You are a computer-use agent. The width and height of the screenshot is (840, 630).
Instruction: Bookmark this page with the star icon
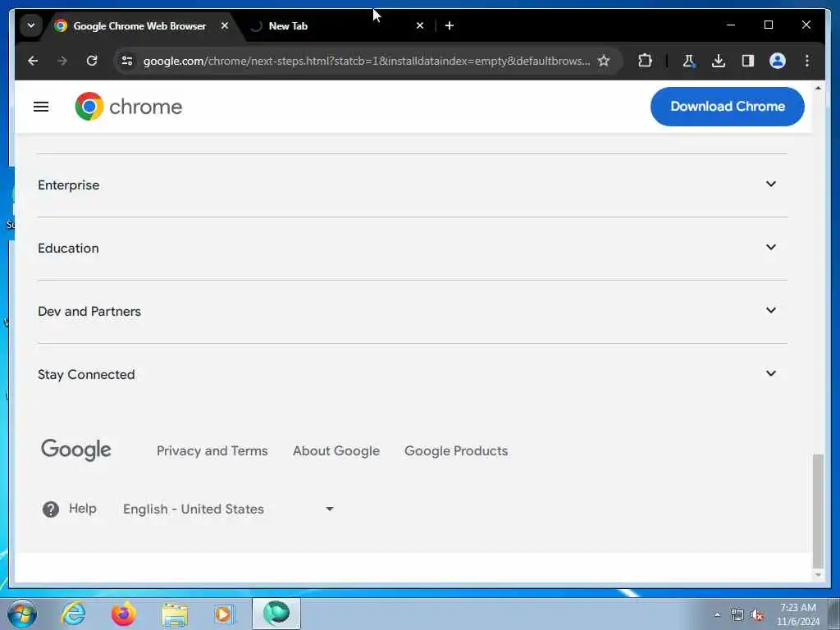point(604,61)
